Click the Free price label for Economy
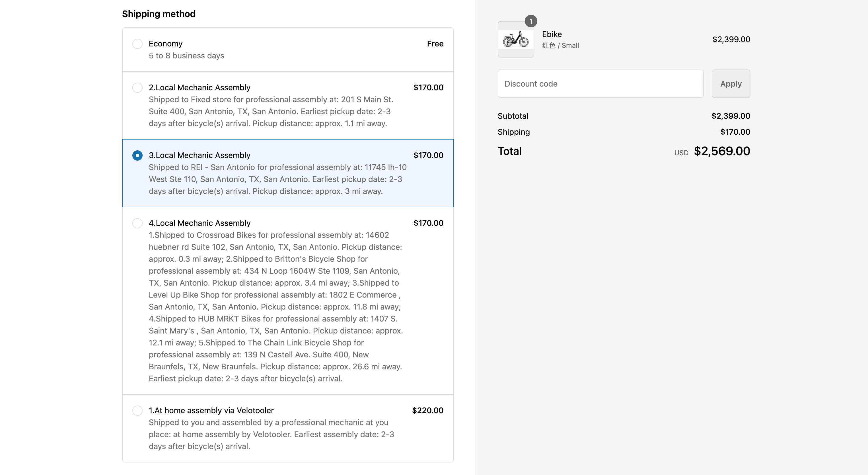868x475 pixels. point(435,44)
